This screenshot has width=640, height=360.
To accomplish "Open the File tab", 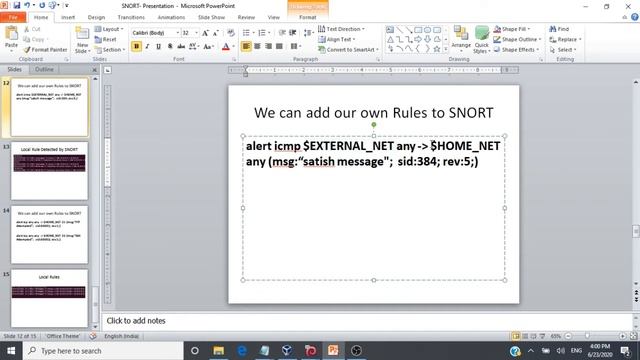I will (13, 17).
